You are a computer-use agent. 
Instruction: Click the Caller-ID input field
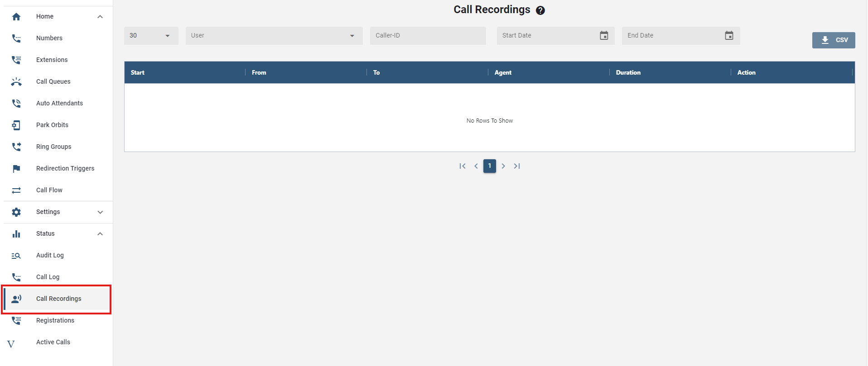(x=428, y=36)
